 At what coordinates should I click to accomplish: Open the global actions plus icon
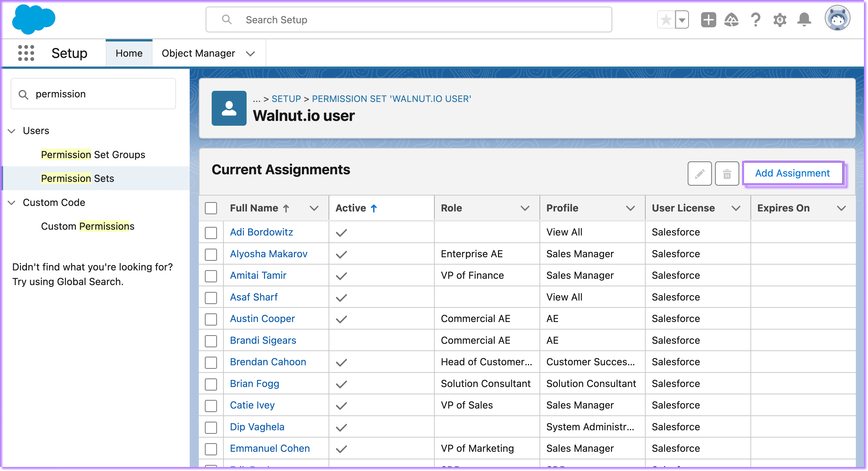click(x=708, y=20)
